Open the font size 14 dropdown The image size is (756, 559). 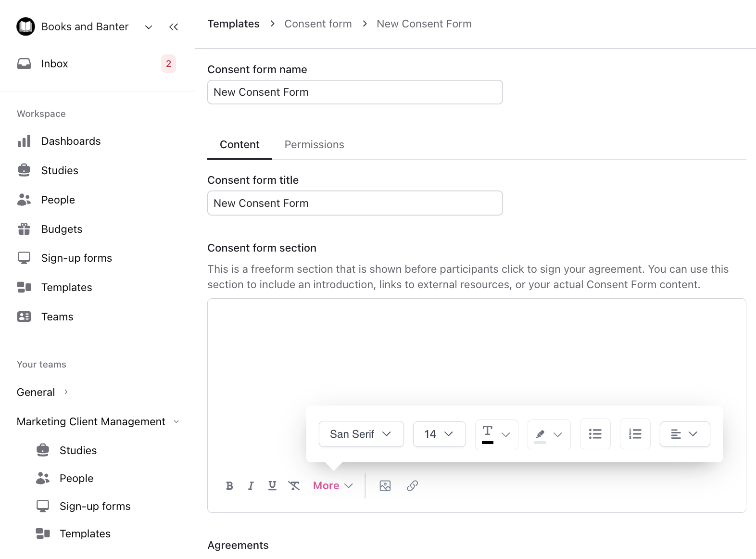point(439,434)
